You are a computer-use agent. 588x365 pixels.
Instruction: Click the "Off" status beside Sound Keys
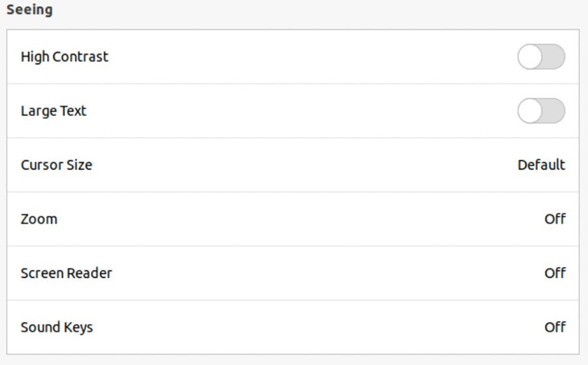click(x=555, y=327)
